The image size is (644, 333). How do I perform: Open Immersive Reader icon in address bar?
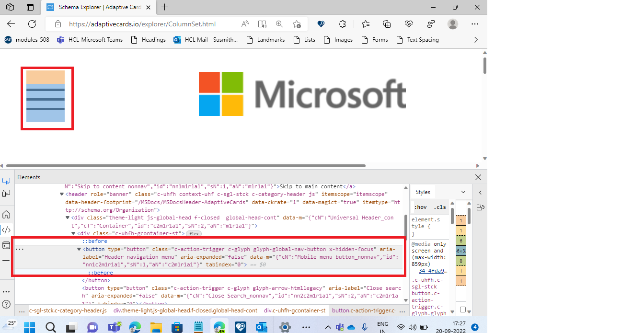point(262,24)
